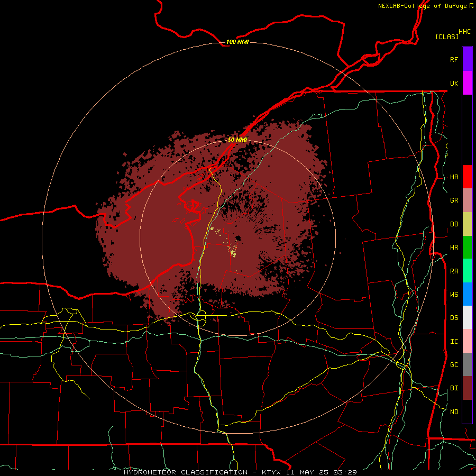Click the ND black legend swatch

pos(467,411)
